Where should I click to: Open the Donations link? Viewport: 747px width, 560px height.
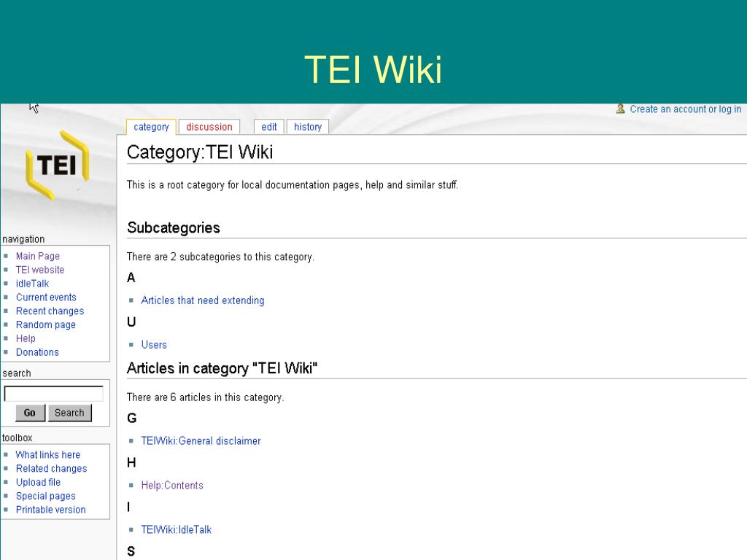(x=38, y=352)
